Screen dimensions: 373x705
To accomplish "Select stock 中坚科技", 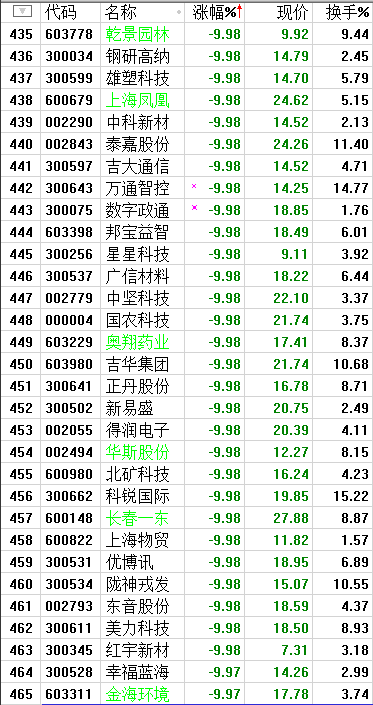I will point(138,299).
